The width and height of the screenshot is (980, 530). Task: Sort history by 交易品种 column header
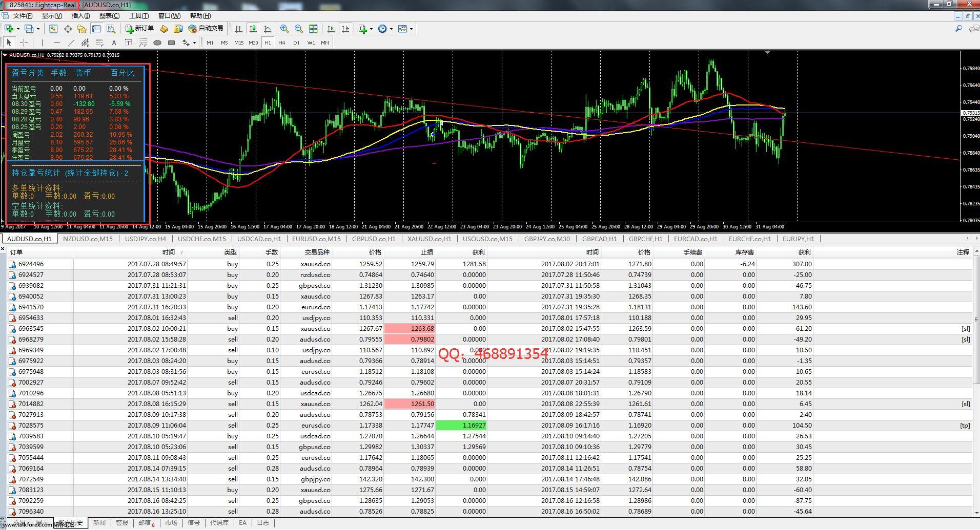(317, 252)
